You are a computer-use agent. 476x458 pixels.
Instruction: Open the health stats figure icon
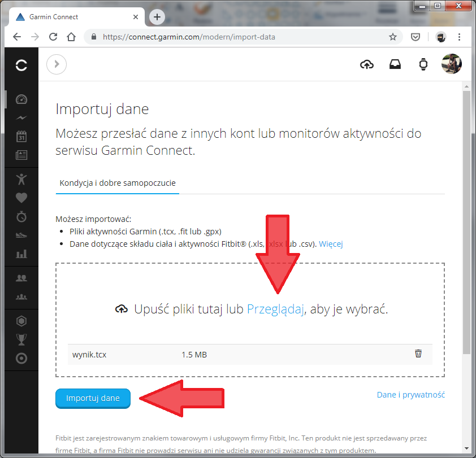[x=21, y=179]
